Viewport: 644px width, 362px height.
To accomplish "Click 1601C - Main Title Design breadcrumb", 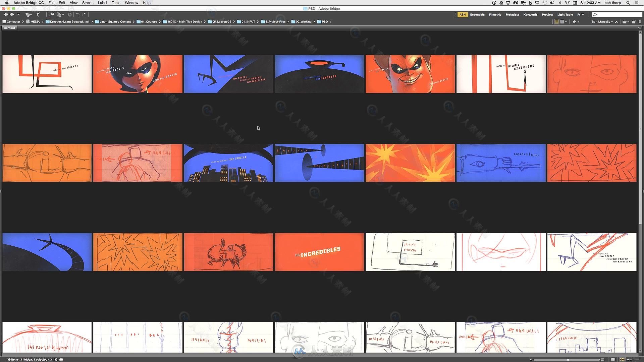I will click(182, 22).
